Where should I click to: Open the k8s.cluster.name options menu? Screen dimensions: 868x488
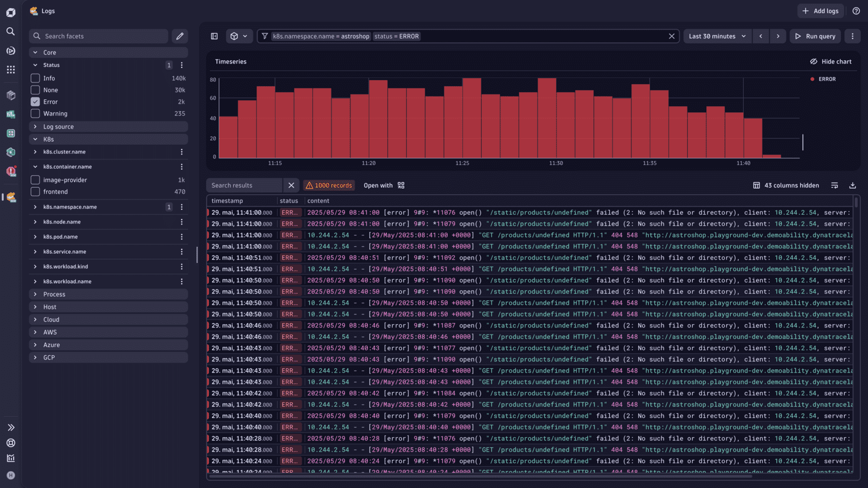182,152
